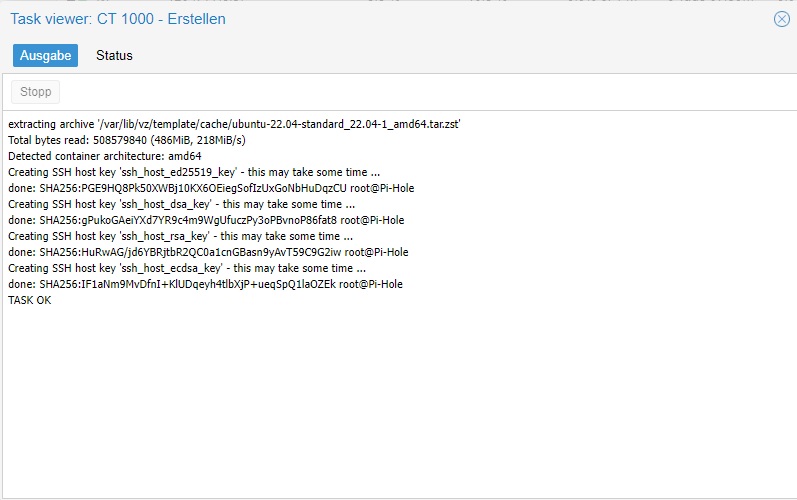The width and height of the screenshot is (797, 500).
Task: Switch to the Ausgabe tab
Action: (x=45, y=55)
